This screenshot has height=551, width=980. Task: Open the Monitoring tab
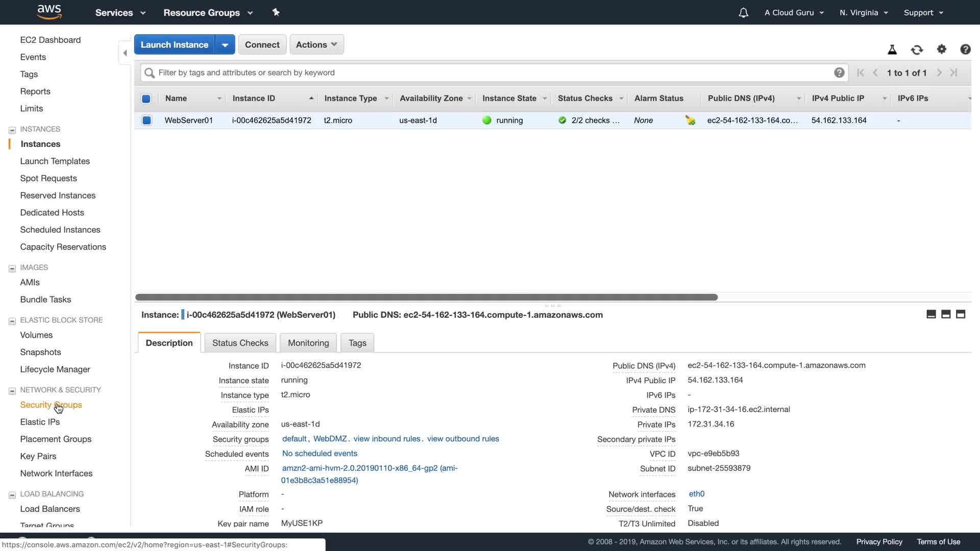[x=308, y=343]
